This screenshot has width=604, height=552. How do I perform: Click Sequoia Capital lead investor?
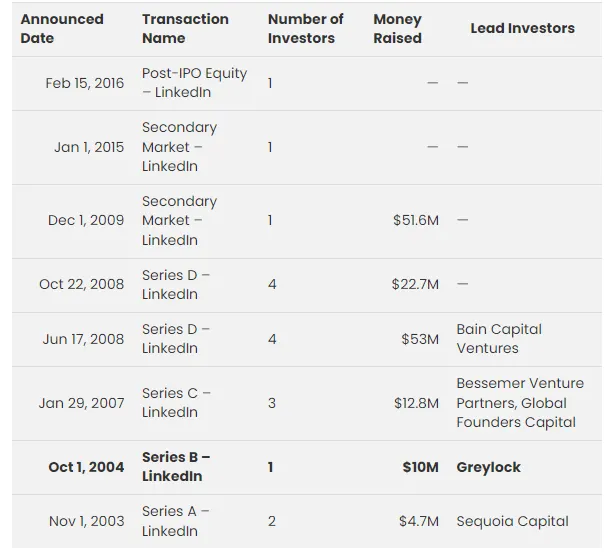coord(512,521)
